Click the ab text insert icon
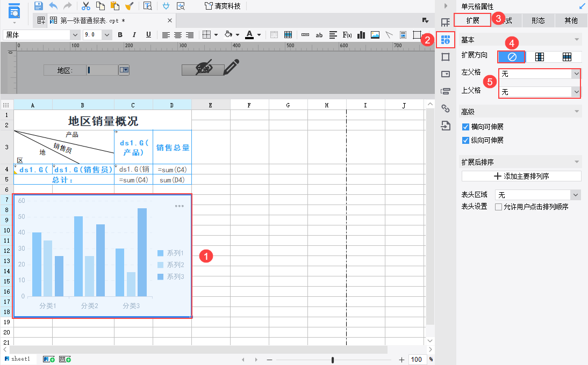Image resolution: width=588 pixels, height=365 pixels. (319, 35)
